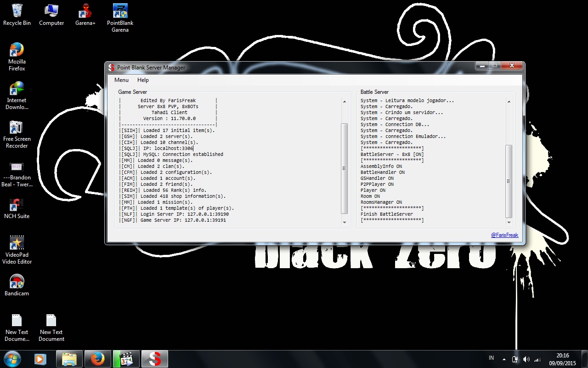Click the 'Loaded 56 Rank(s) info.' line

tap(175, 190)
